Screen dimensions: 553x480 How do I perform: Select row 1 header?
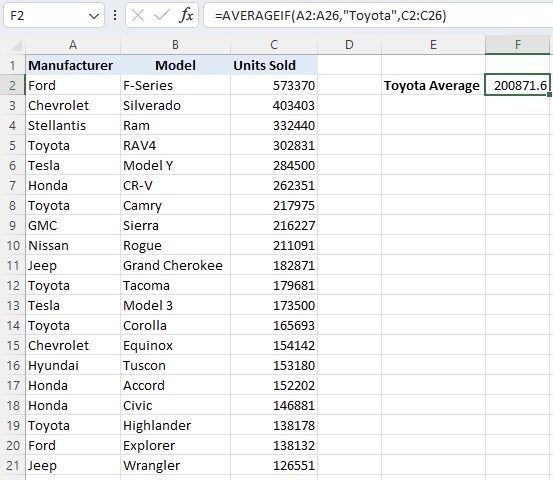pyautogui.click(x=13, y=65)
